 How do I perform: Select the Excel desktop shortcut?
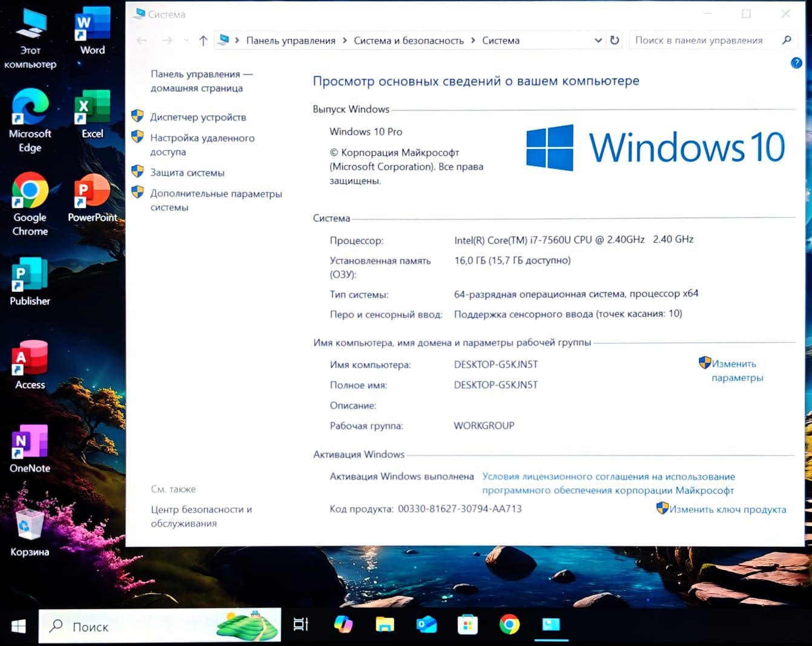[92, 115]
